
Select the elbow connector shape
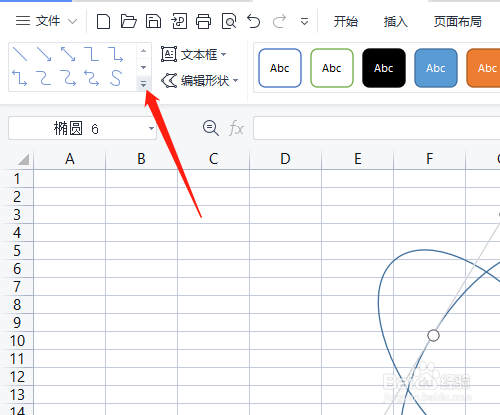[x=92, y=54]
